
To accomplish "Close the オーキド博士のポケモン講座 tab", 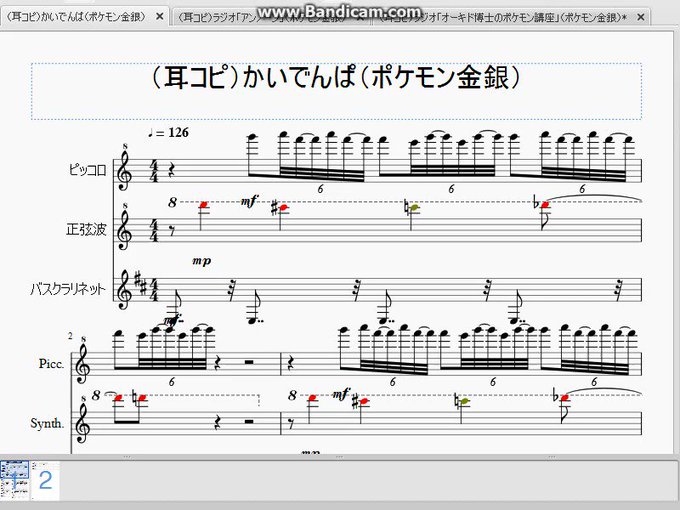I will pos(641,18).
